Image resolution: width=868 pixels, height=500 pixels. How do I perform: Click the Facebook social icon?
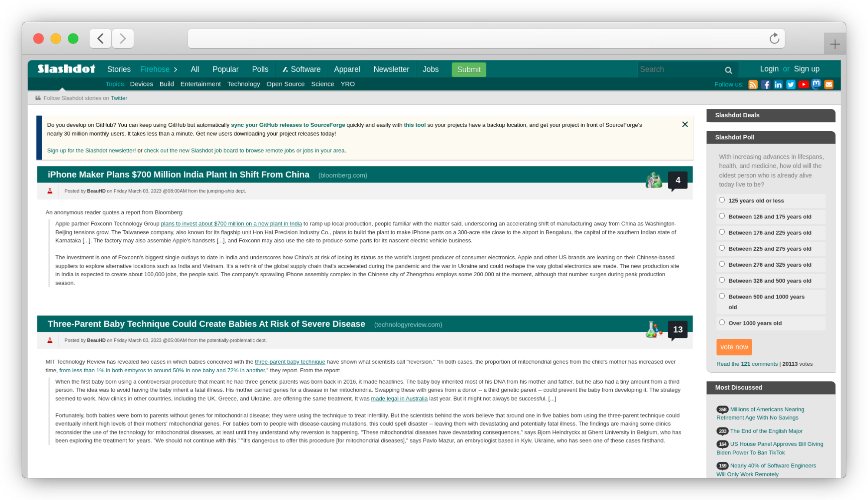click(766, 84)
